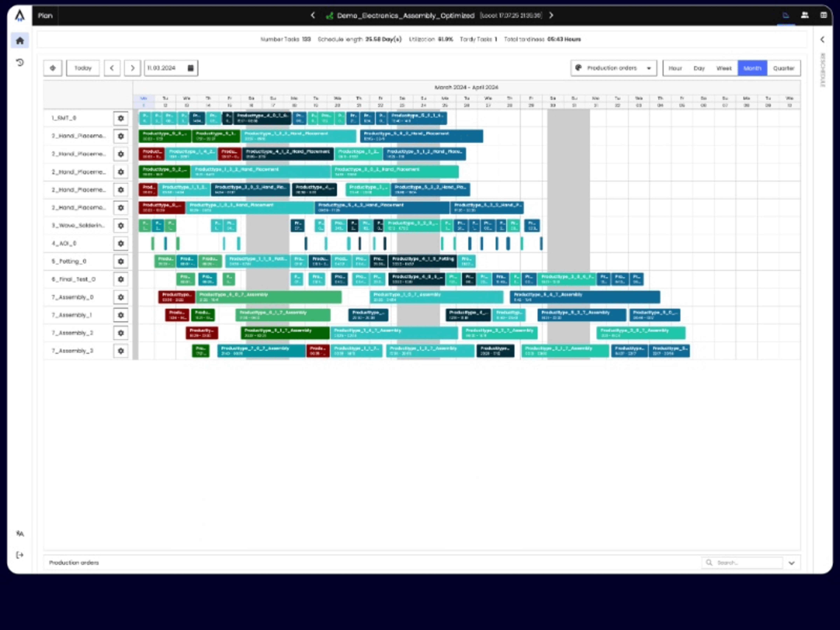Click the language translation icon
Image resolution: width=840 pixels, height=630 pixels.
pyautogui.click(x=20, y=534)
